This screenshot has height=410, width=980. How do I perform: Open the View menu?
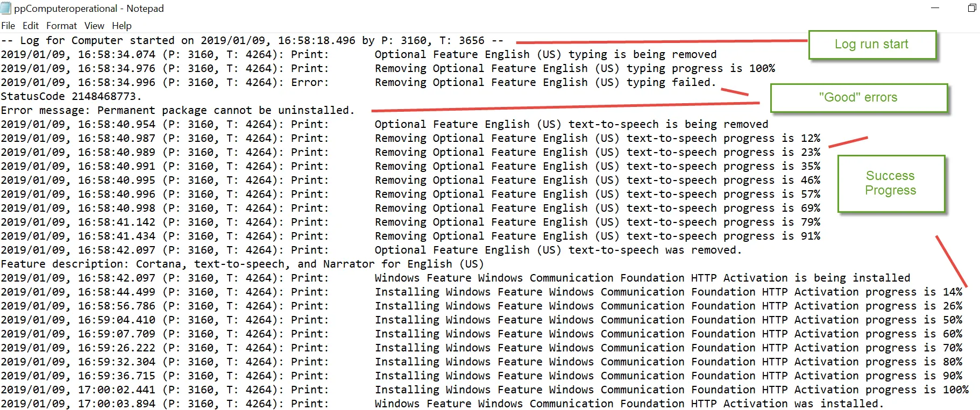tap(94, 25)
